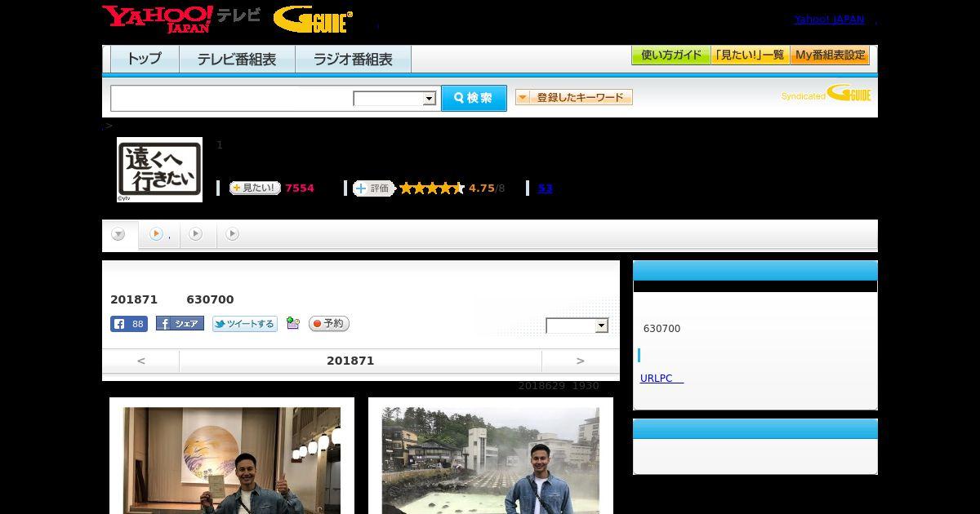This screenshot has height=514, width=980.
Task: Go to previous broadcast with < arrow
Action: coord(140,361)
